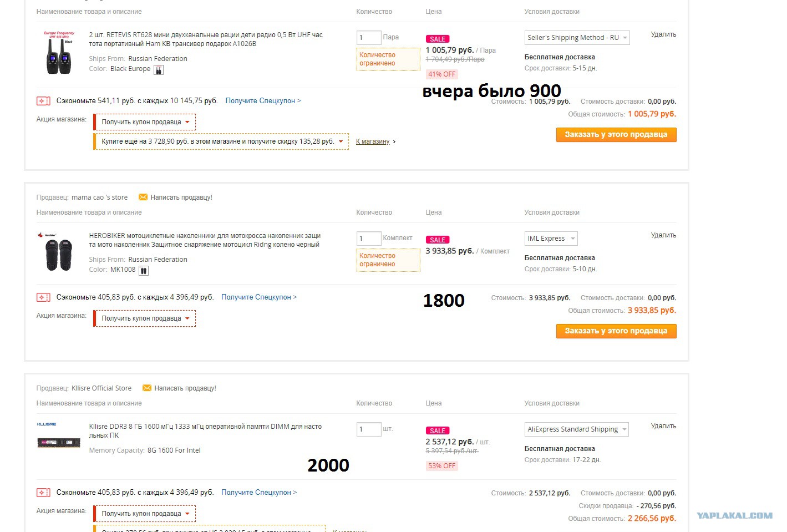787x532 pixels.
Task: Expand IML Express shipping dropdown
Action: click(x=551, y=239)
